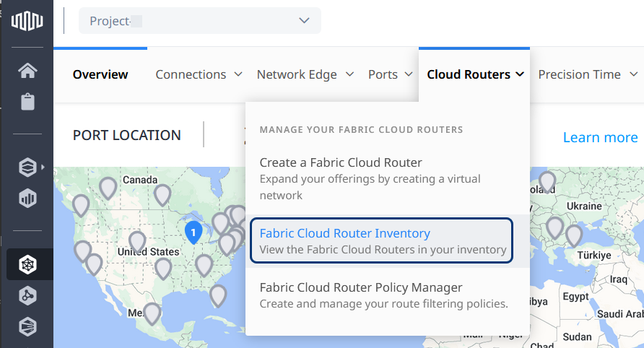Screen dimensions: 644x348
Task: Open the bottom striped hexagon icon in sidebar
Action: pyautogui.click(x=27, y=326)
